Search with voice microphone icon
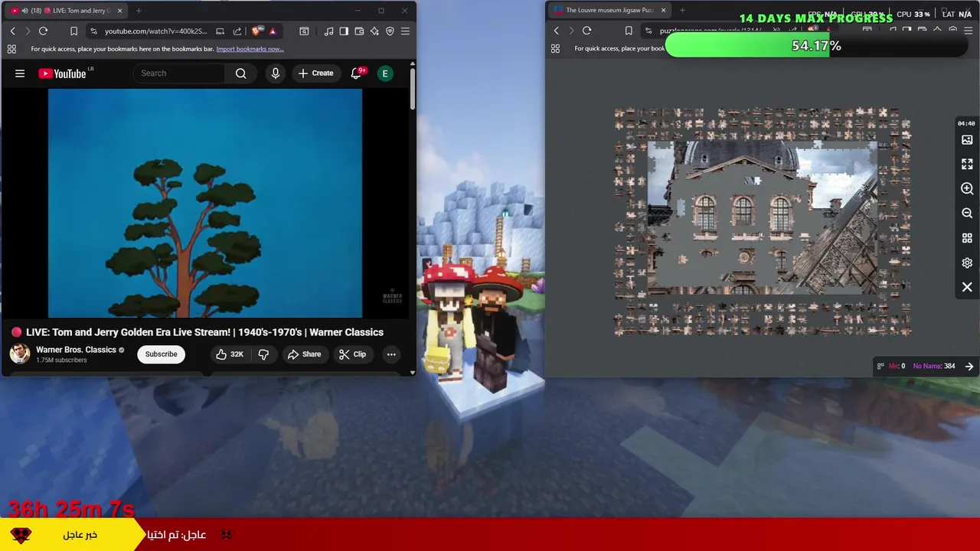Screen dimensions: 980x551 276,73
